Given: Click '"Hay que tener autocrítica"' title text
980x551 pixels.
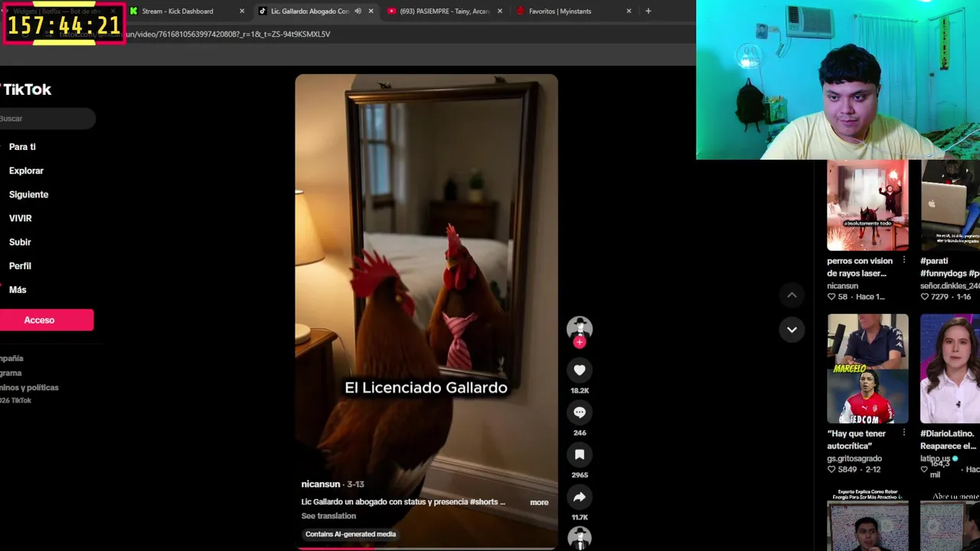Looking at the screenshot, I should tap(857, 439).
